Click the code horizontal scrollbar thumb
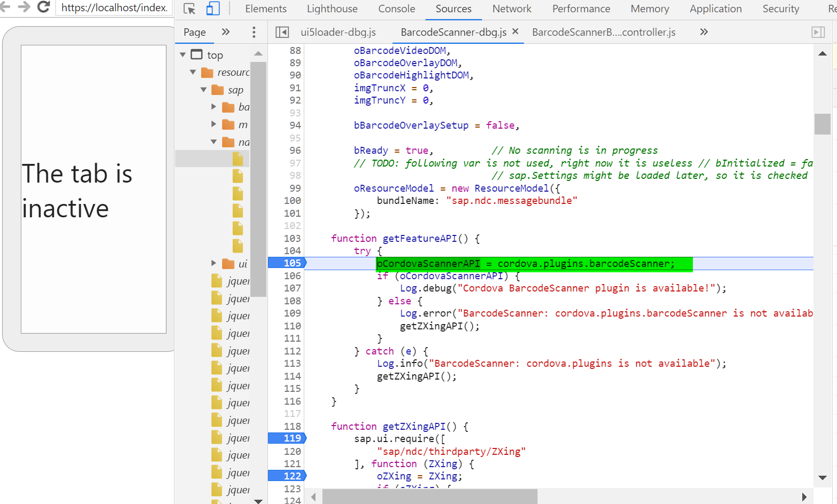 pos(430,497)
